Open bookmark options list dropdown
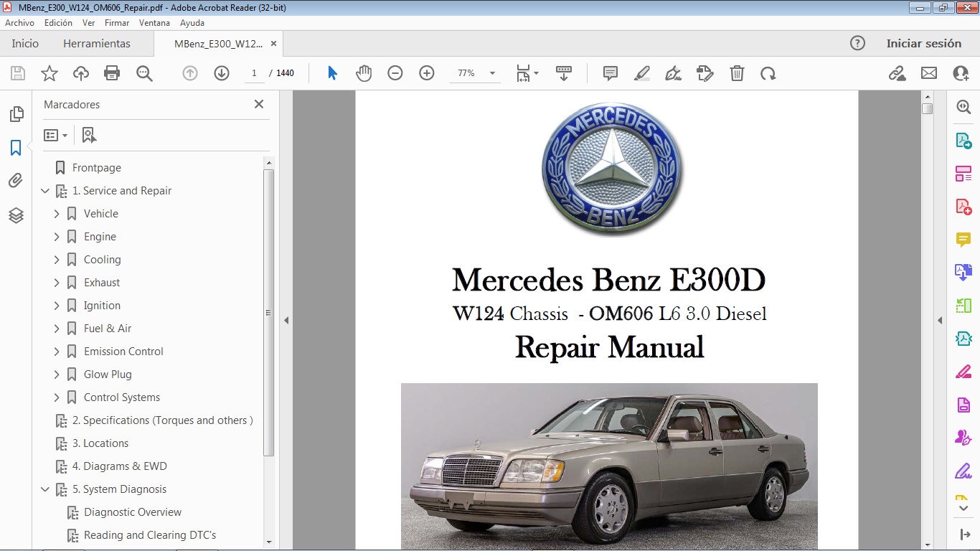The image size is (980, 551). point(55,135)
